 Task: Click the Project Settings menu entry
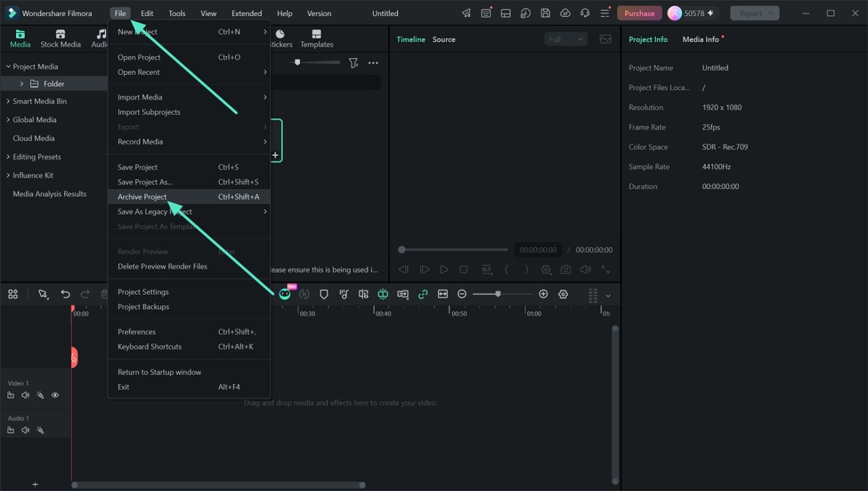point(189,292)
